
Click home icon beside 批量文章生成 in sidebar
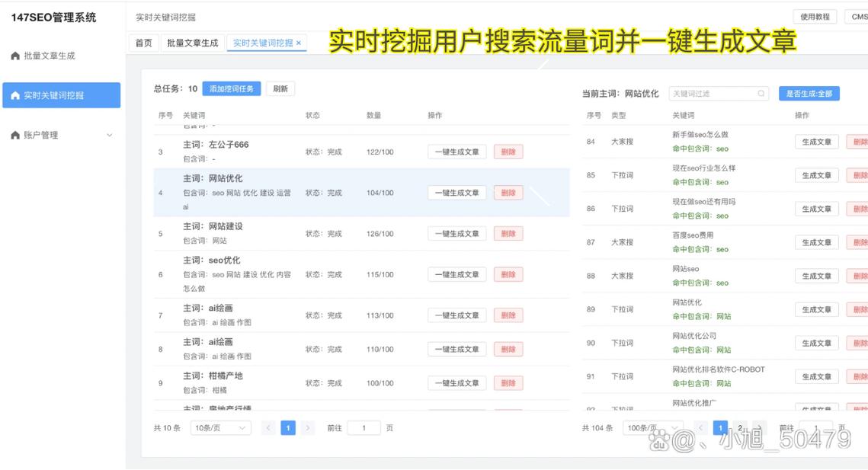pyautogui.click(x=15, y=56)
